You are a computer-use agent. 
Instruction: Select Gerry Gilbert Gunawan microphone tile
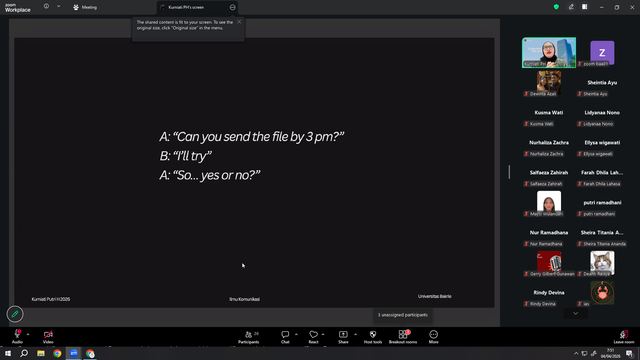[549, 263]
